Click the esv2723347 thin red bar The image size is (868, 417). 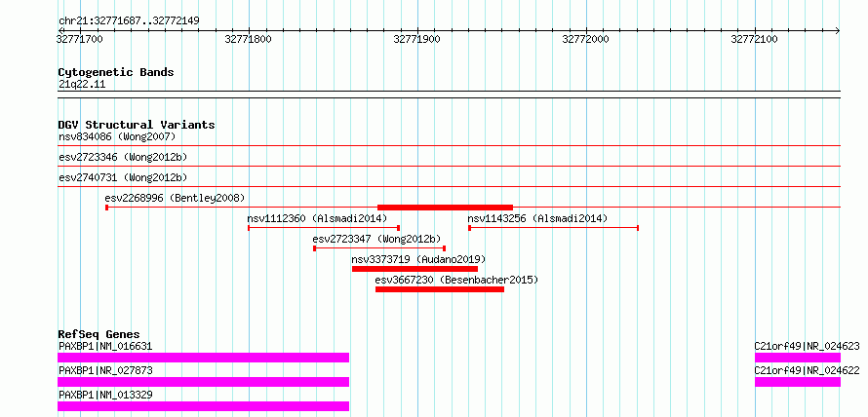379,248
